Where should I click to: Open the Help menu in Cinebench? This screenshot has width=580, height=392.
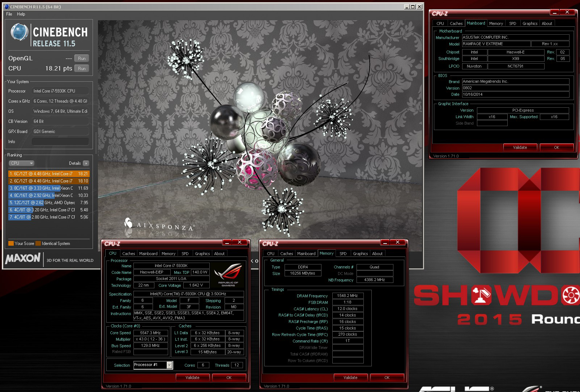(21, 14)
